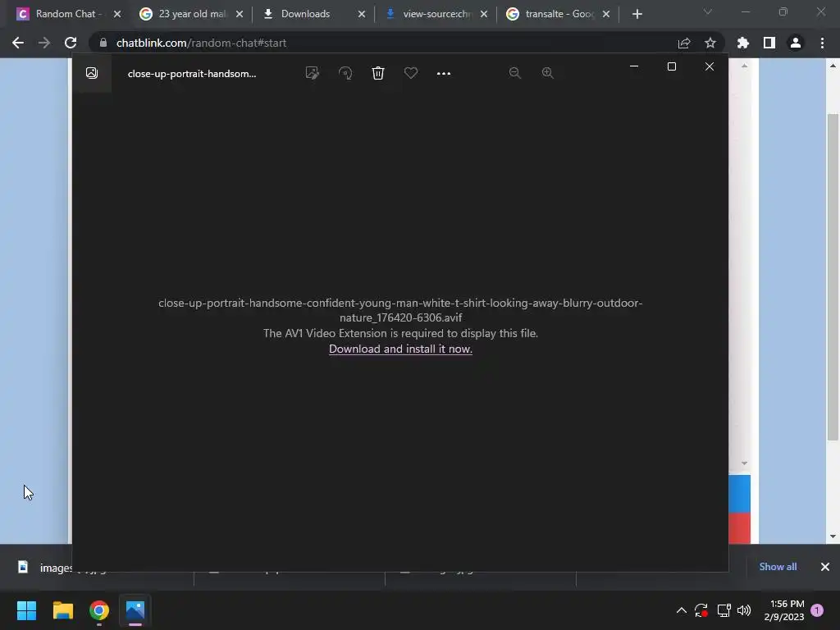Click Photos app in taskbar
The width and height of the screenshot is (840, 630).
[x=135, y=610]
